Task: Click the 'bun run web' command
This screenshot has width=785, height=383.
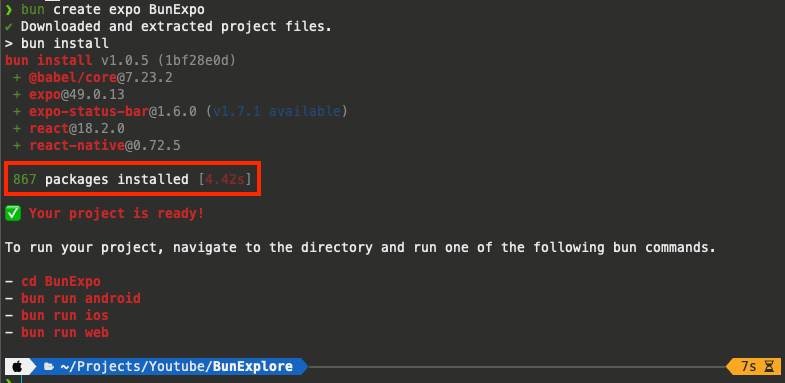Action: tap(65, 332)
